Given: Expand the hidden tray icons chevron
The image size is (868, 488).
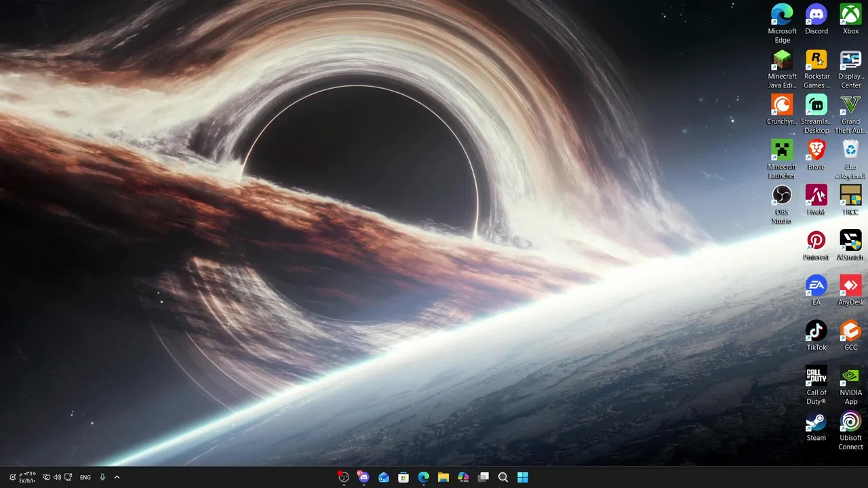Looking at the screenshot, I should point(117,477).
